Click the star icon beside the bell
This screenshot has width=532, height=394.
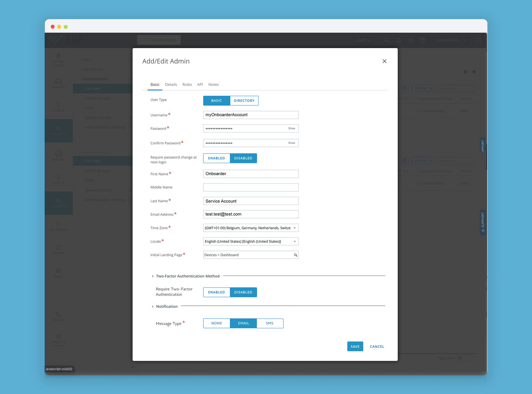(x=411, y=40)
